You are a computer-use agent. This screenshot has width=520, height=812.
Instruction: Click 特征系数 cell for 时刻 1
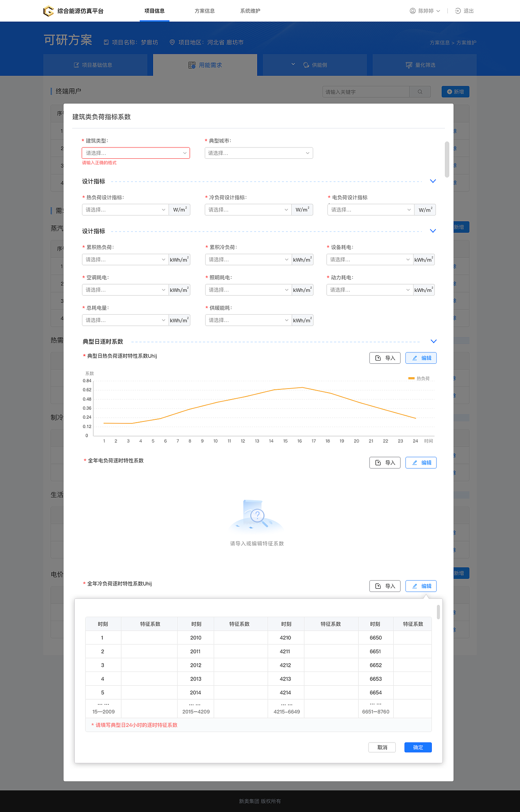[149, 638]
